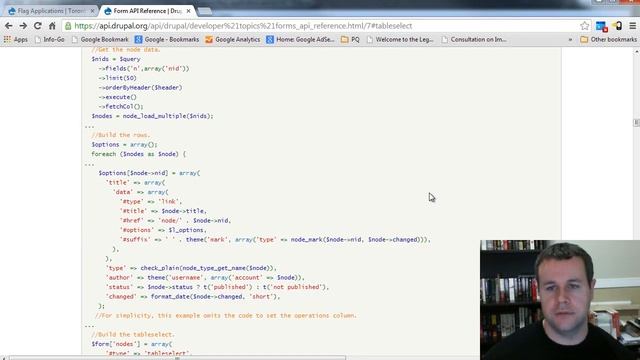Close the Flag Applications tab
The image size is (640, 360).
tap(92, 11)
